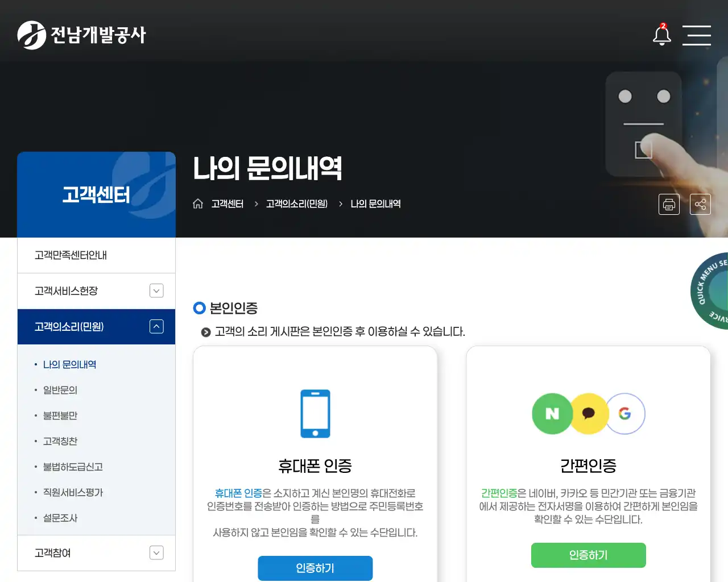
Task: Click the 간편인증 card title
Action: [x=589, y=466]
